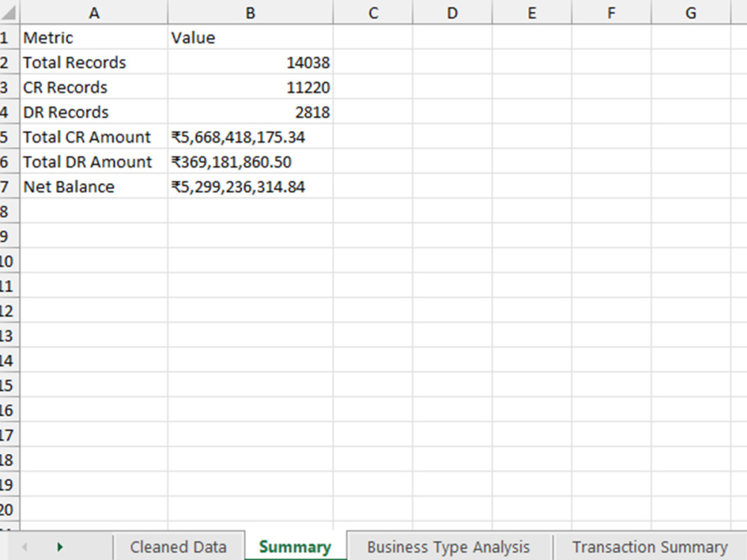
Task: Select row 1 header
Action: coord(9,37)
